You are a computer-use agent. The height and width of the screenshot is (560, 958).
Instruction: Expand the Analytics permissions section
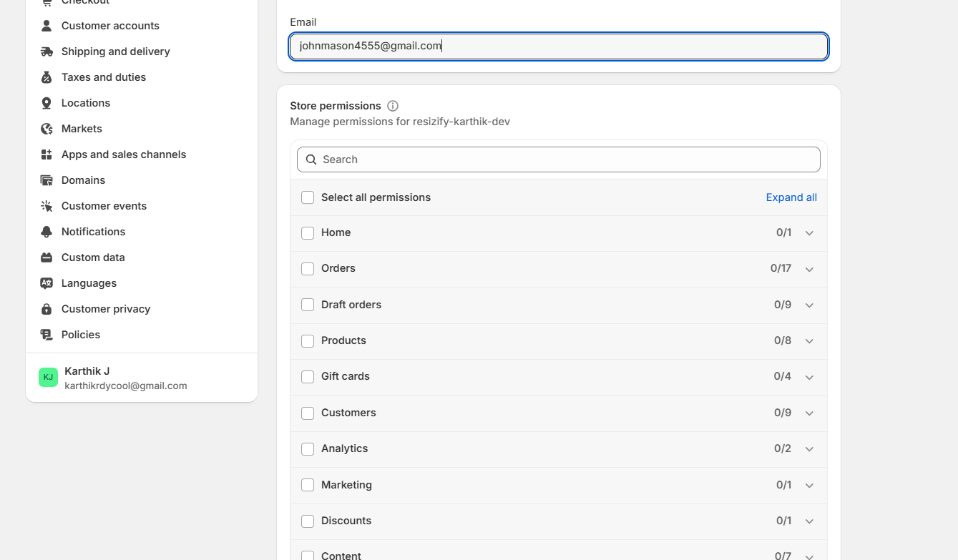tap(809, 449)
